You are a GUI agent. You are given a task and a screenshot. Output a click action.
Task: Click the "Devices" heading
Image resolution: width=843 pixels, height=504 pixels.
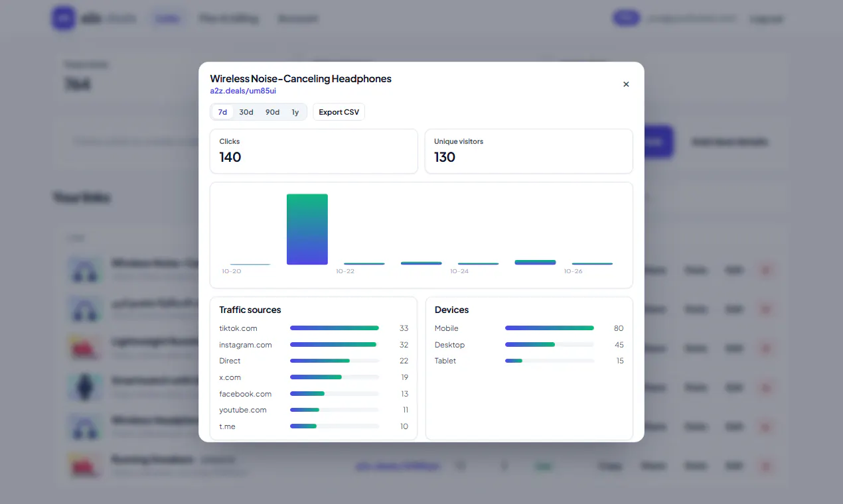tap(452, 310)
